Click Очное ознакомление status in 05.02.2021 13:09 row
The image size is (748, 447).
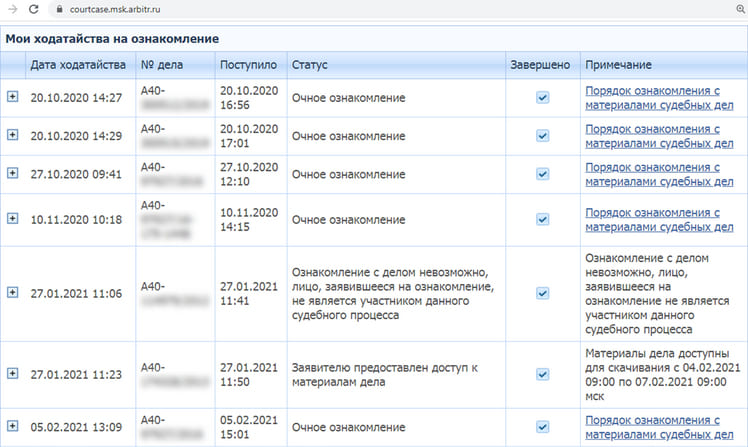(x=349, y=427)
